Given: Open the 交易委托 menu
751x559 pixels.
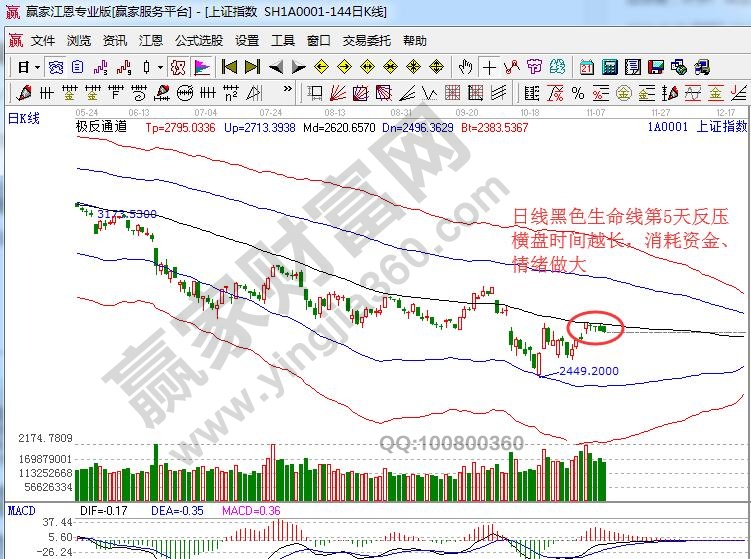Looking at the screenshot, I should click(365, 41).
